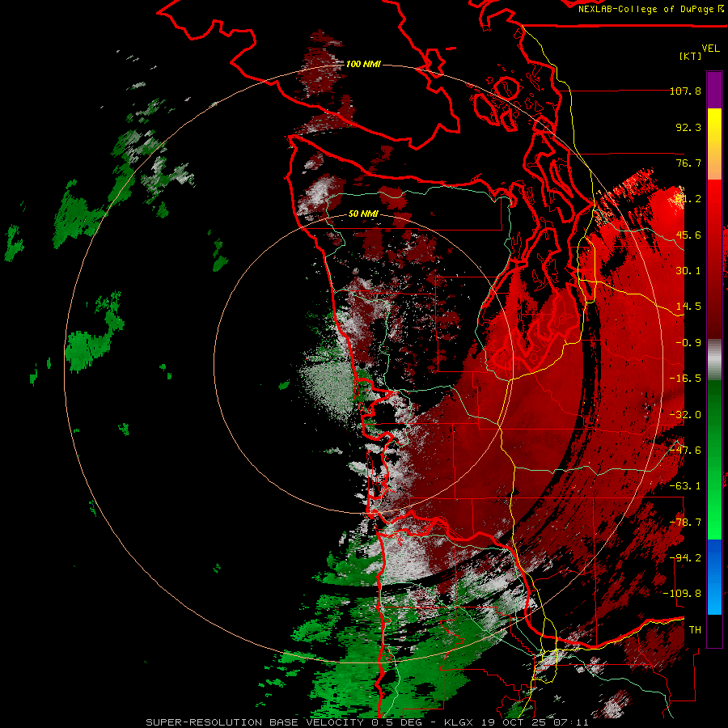Select the -0.9 value on the velocity scale
Viewport: 728px width, 728px height.
[x=688, y=343]
